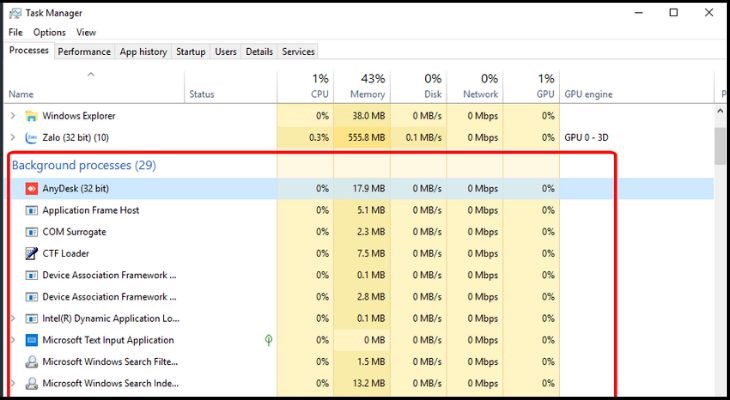The image size is (730, 400).
Task: Select the AnyDesk (32 bit) process name
Action: coord(75,189)
